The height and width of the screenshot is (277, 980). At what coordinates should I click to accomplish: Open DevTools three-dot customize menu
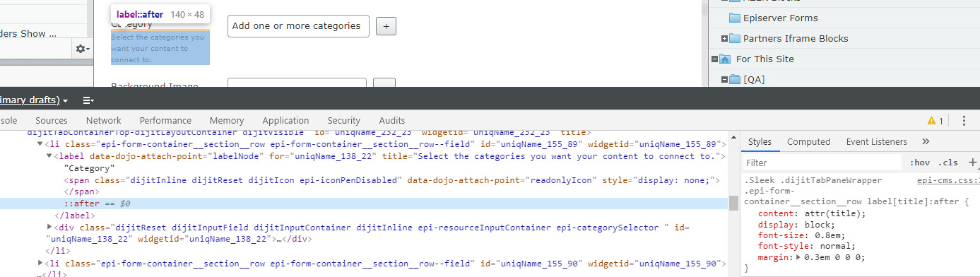(x=964, y=121)
